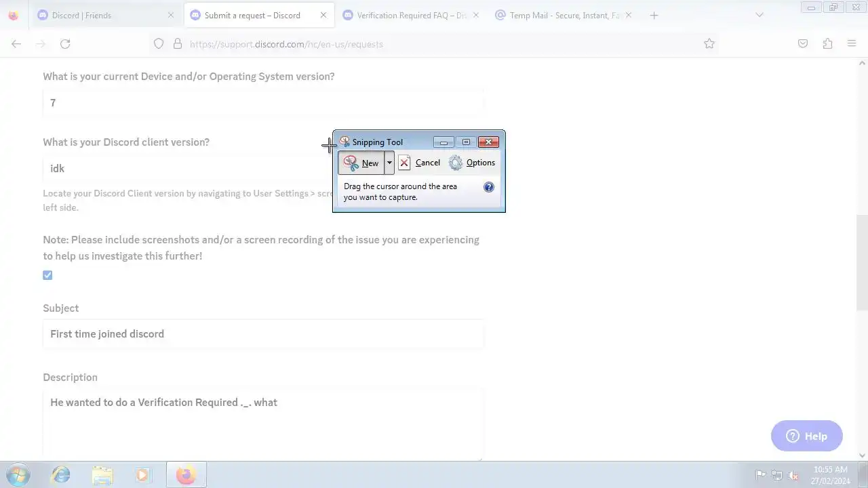This screenshot has width=868, height=488.
Task: Open the Extensions puzzle icon
Action: click(827, 44)
